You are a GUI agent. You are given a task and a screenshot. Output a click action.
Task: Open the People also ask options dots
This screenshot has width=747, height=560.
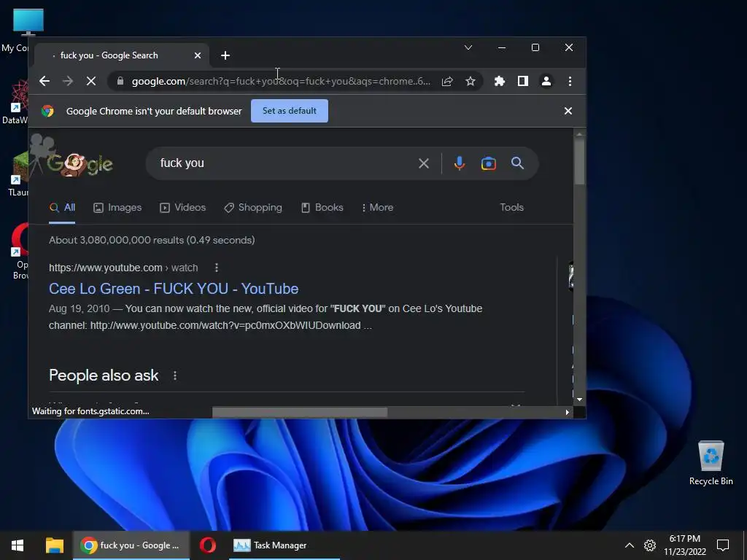pos(175,376)
